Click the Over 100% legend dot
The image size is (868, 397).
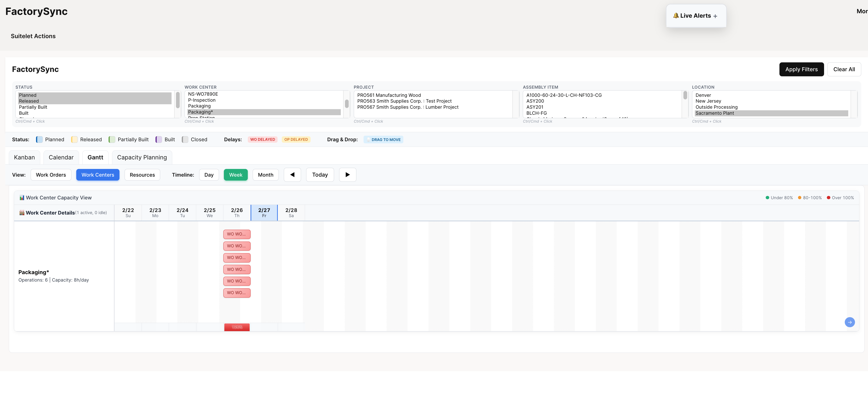coord(829,198)
